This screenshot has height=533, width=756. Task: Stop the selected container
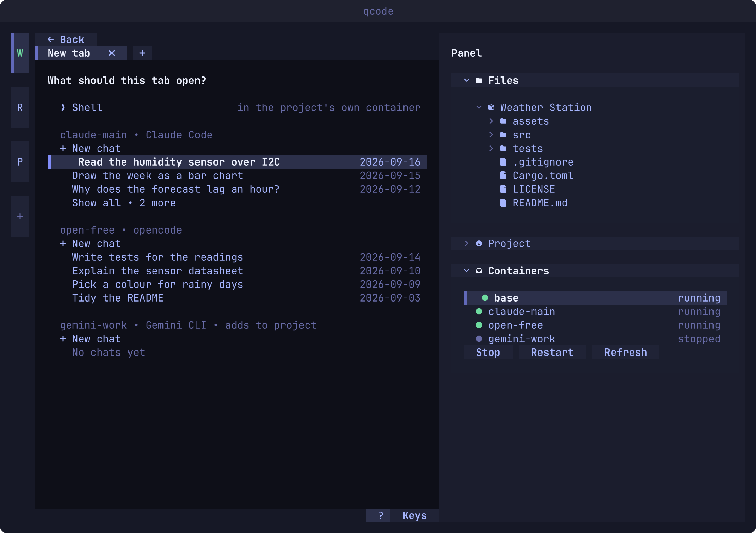tap(488, 352)
